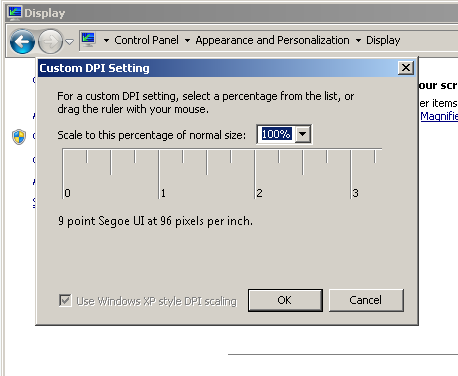Select Appearance and Personalization breadcrumb
The height and width of the screenshot is (376, 458).
tap(272, 40)
